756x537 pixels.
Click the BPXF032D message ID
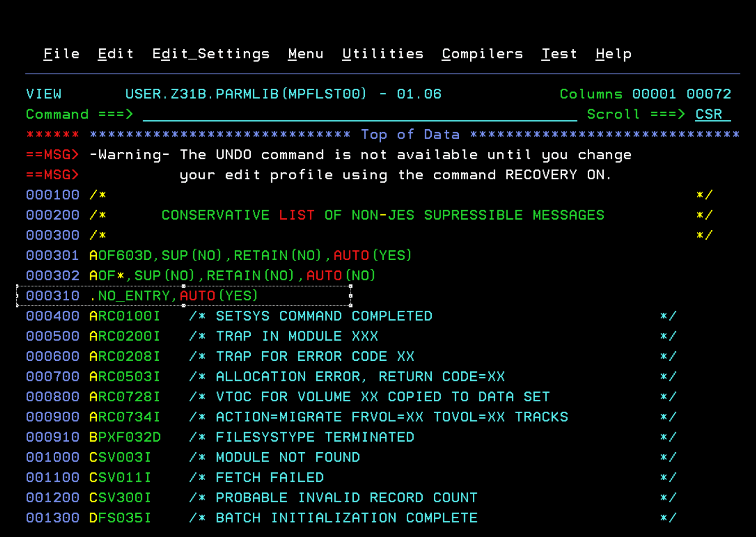125,437
